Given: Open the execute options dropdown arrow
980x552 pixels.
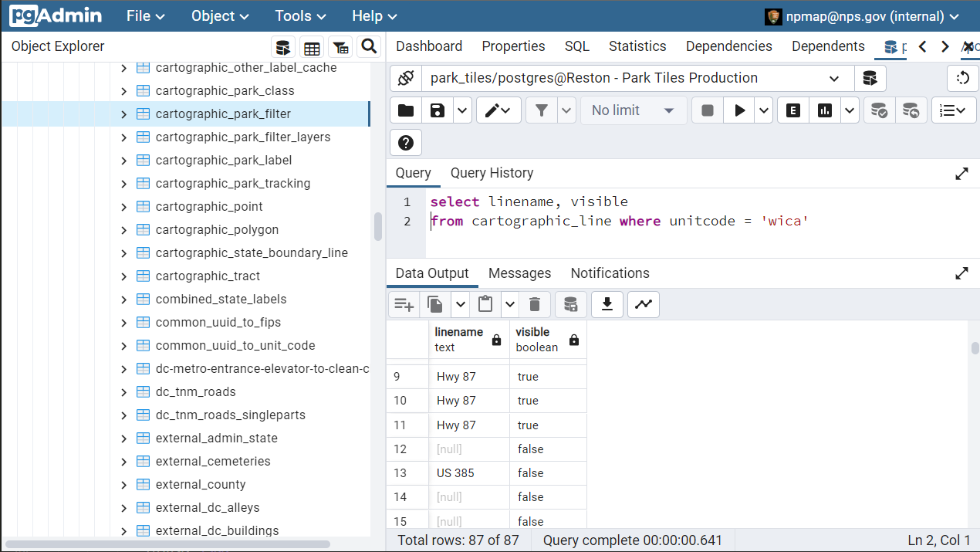Looking at the screenshot, I should [764, 110].
